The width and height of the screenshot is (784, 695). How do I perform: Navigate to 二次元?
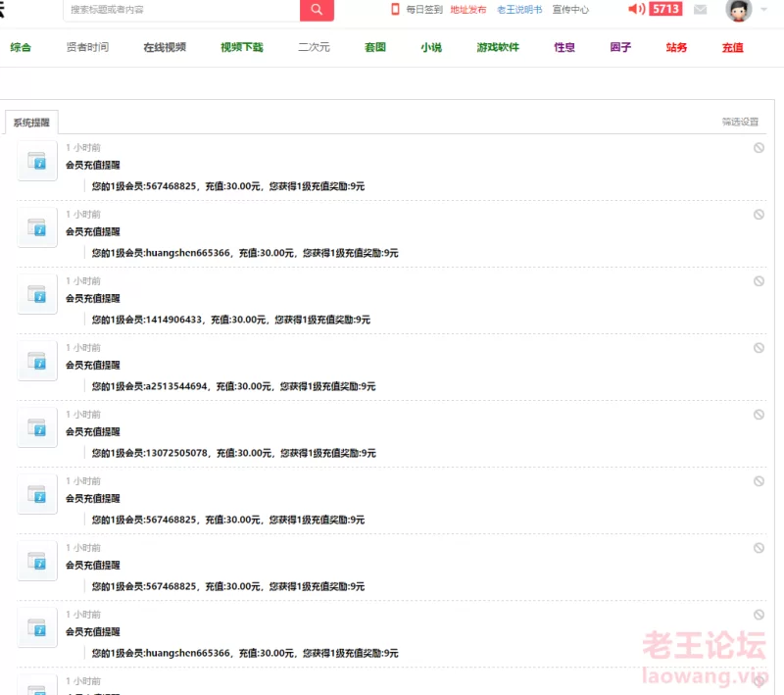pos(314,47)
